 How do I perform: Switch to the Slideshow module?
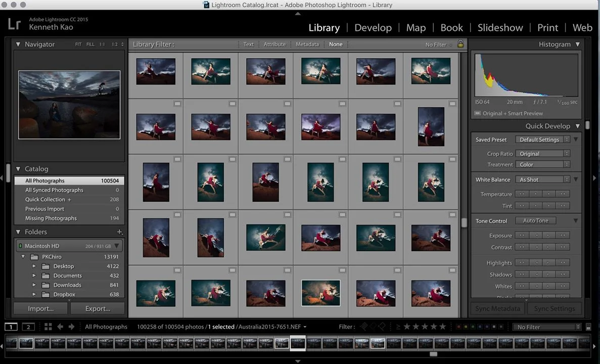coord(500,28)
